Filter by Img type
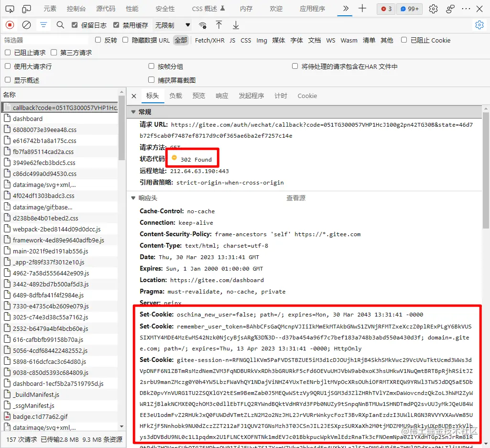This screenshot has width=490, height=448. (x=262, y=40)
